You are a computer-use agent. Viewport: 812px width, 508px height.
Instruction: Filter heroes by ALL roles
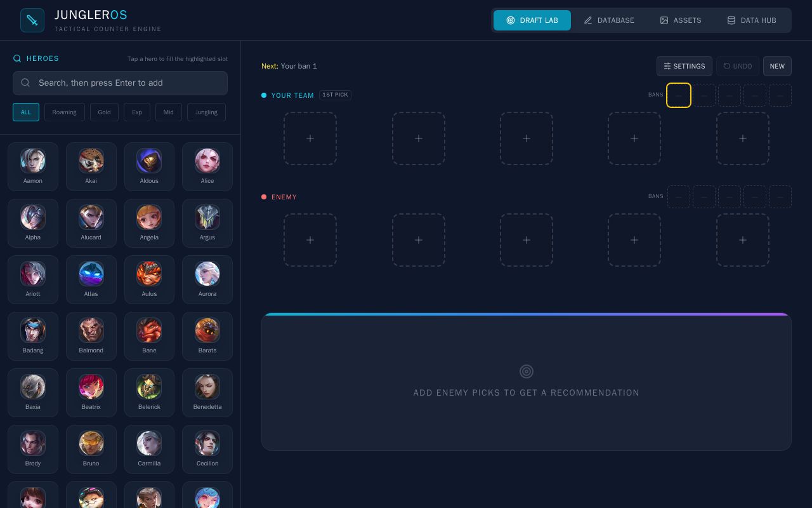[x=26, y=112]
